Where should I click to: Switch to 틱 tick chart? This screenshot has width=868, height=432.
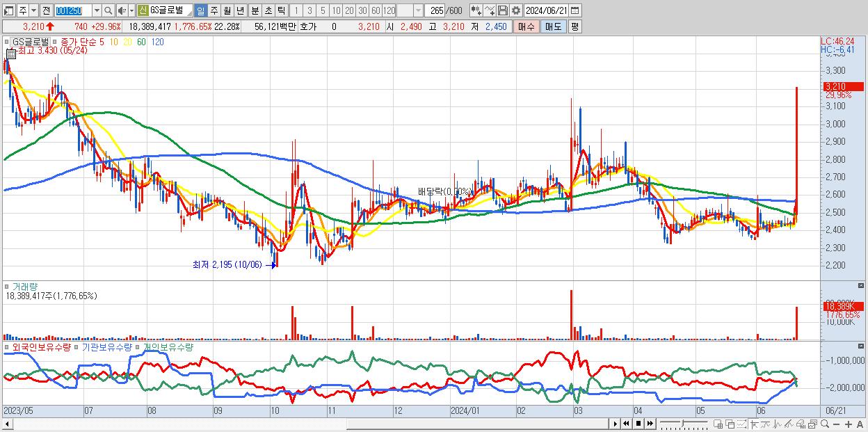(x=281, y=10)
